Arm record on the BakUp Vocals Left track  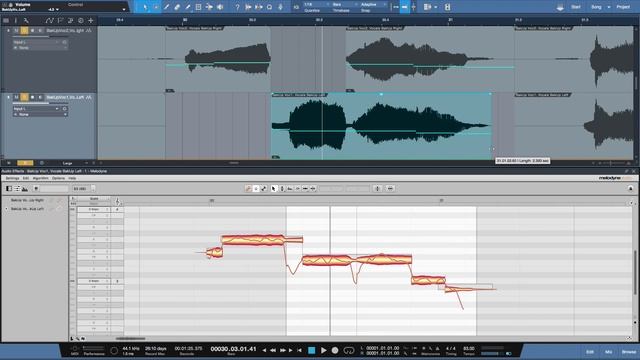click(x=33, y=97)
